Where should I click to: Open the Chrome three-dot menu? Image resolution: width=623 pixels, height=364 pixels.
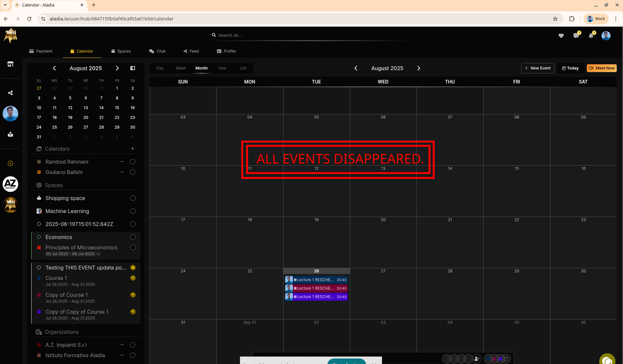[616, 19]
